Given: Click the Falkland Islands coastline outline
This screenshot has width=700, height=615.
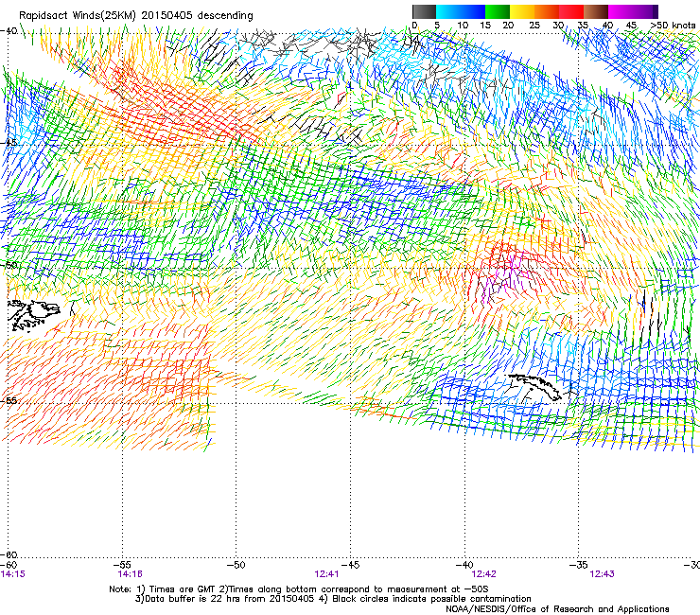Looking at the screenshot, I should point(33,316).
